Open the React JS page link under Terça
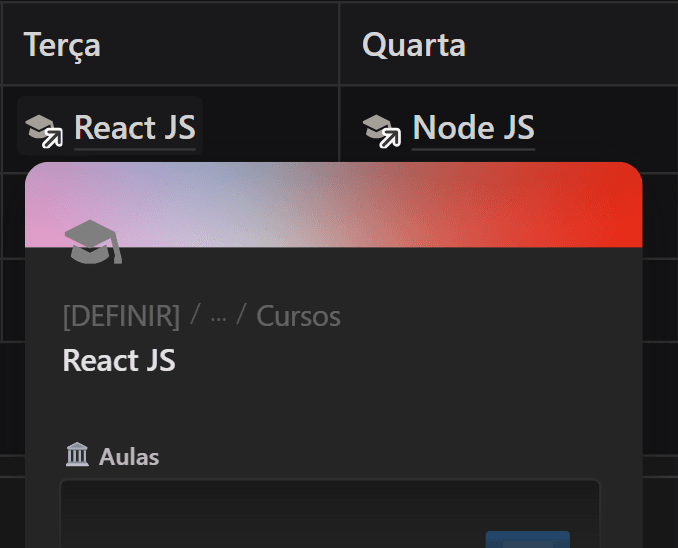Image resolution: width=678 pixels, height=548 pixels. pos(135,128)
